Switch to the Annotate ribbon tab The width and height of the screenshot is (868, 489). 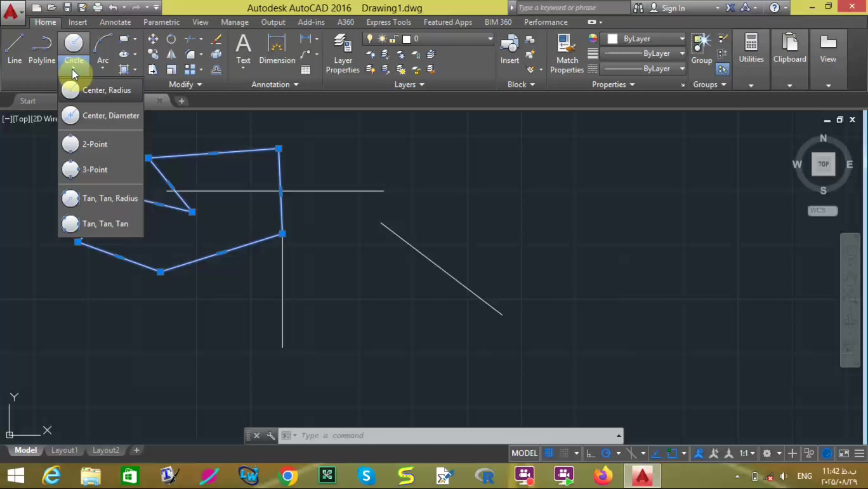115,22
